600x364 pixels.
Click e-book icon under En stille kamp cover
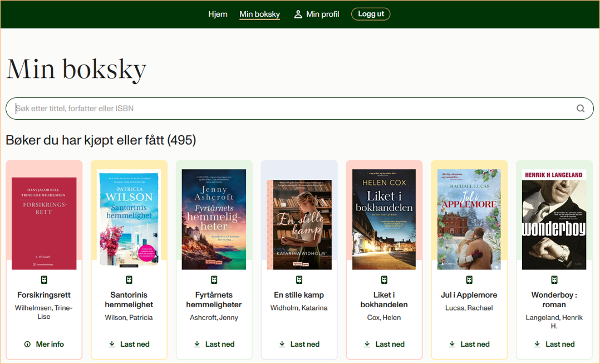pyautogui.click(x=299, y=280)
